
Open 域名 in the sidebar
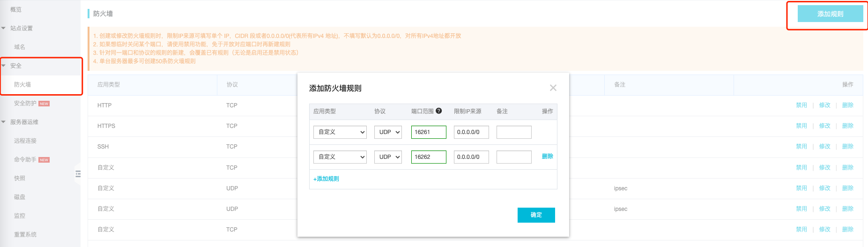[x=20, y=47]
